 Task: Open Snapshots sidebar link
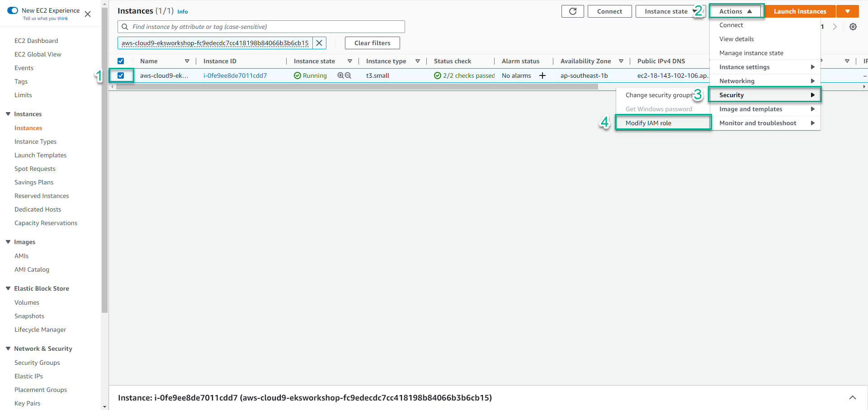[x=29, y=316]
